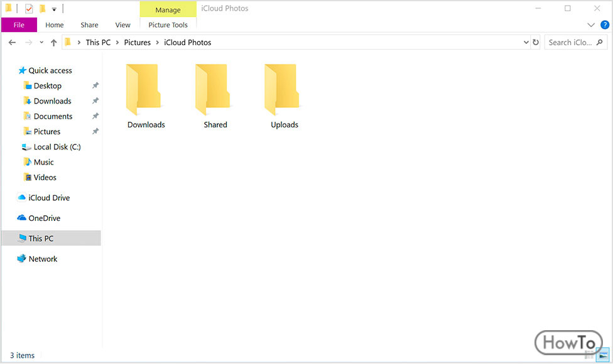Select Downloads in the navigation pane

[47, 101]
